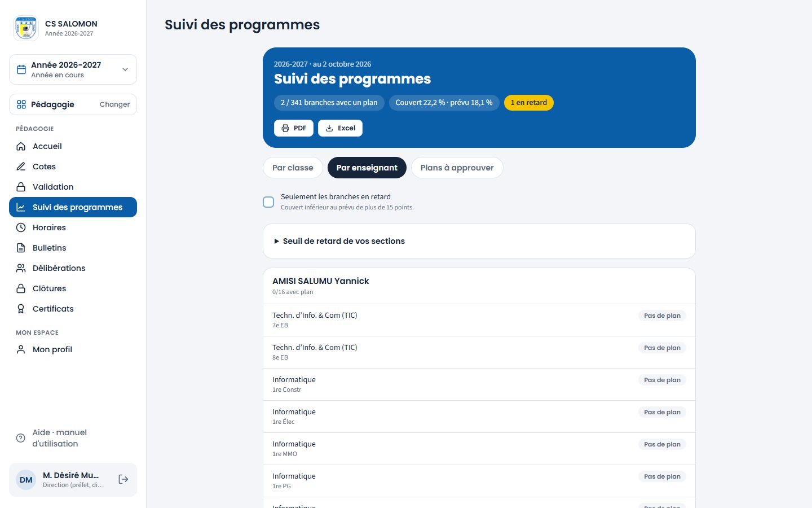Select teacher name AMISI SALUMU Yannick
Image resolution: width=812 pixels, height=508 pixels.
321,281
